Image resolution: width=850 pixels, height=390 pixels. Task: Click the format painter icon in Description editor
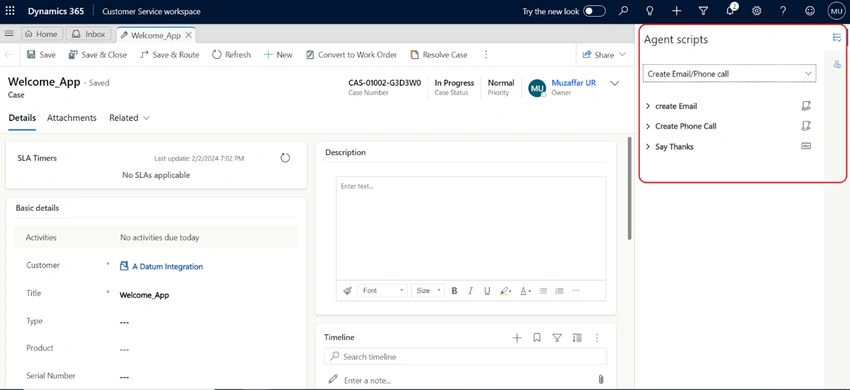tap(347, 291)
